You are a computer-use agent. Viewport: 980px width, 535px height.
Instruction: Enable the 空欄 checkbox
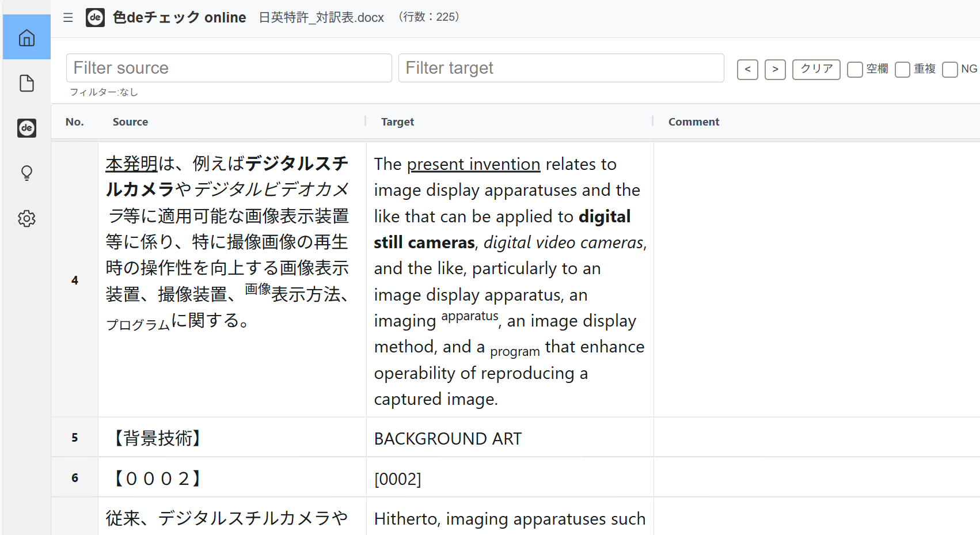pyautogui.click(x=855, y=70)
